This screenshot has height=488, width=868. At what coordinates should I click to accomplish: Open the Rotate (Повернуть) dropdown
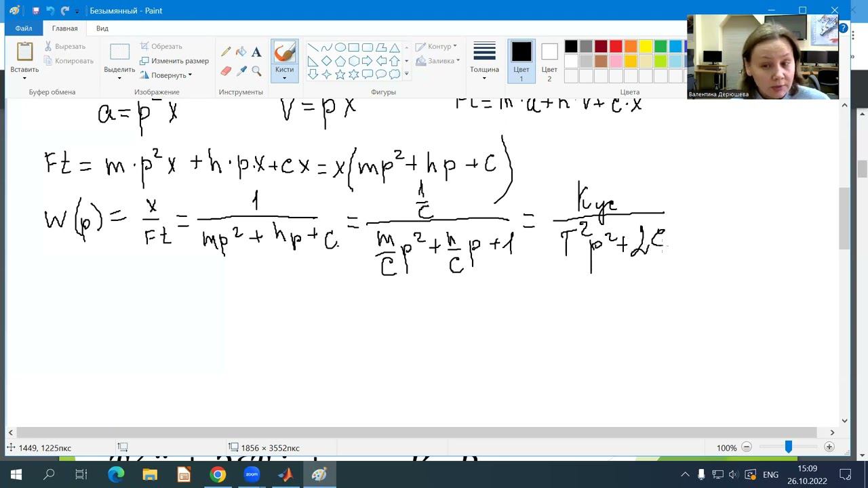coord(166,75)
